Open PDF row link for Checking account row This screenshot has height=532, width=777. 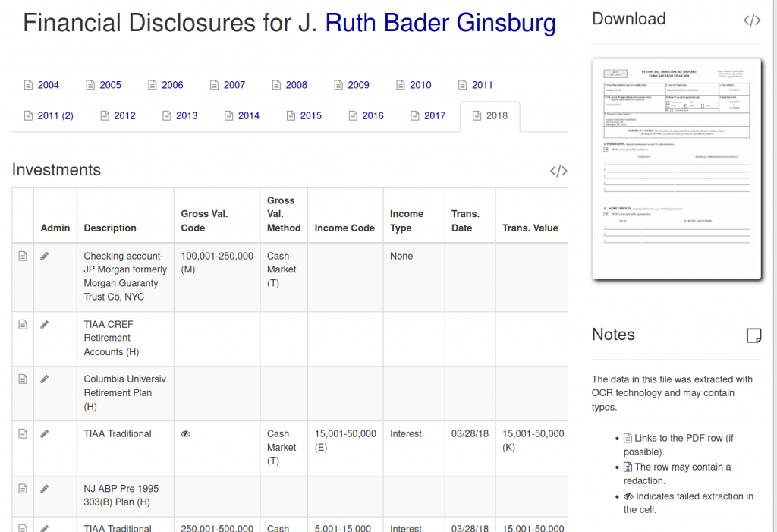(23, 257)
